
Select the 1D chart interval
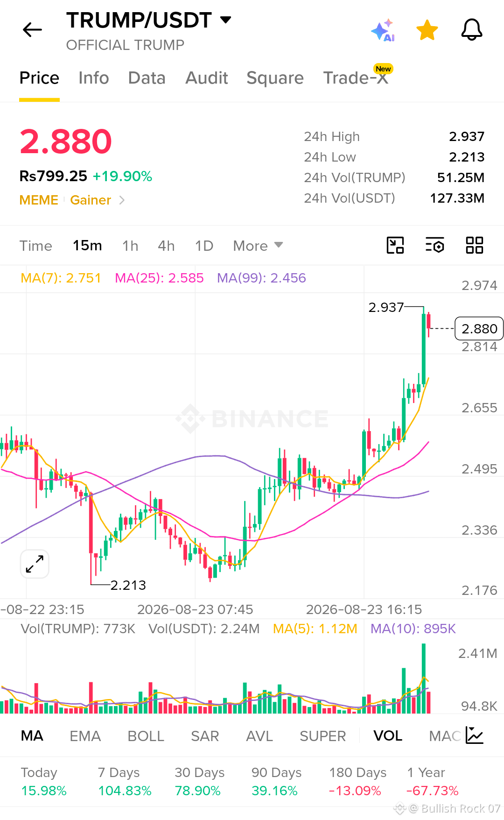coord(204,246)
